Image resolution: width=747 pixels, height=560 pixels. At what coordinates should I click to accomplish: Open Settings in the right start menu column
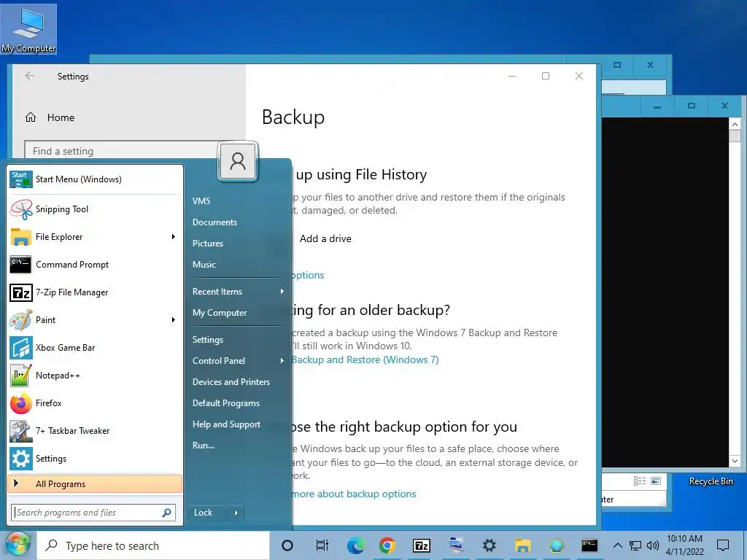[x=208, y=340]
